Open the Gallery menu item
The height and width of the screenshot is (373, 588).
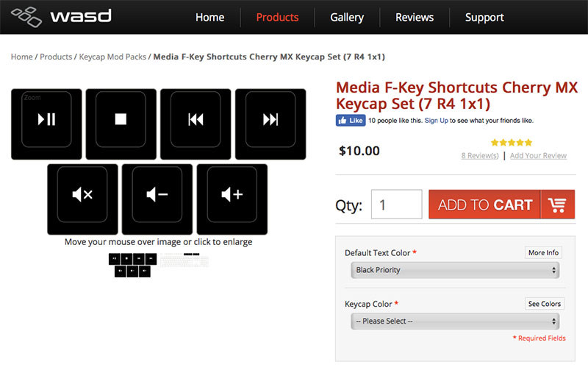347,17
